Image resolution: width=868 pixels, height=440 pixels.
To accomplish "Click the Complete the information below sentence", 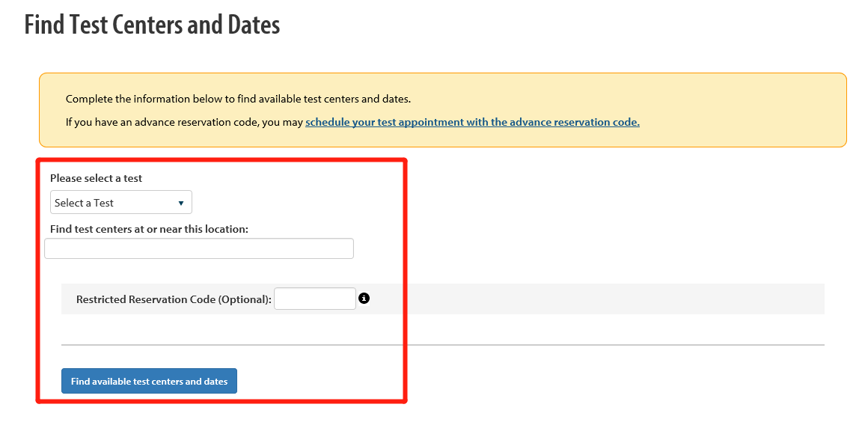I will pos(238,99).
